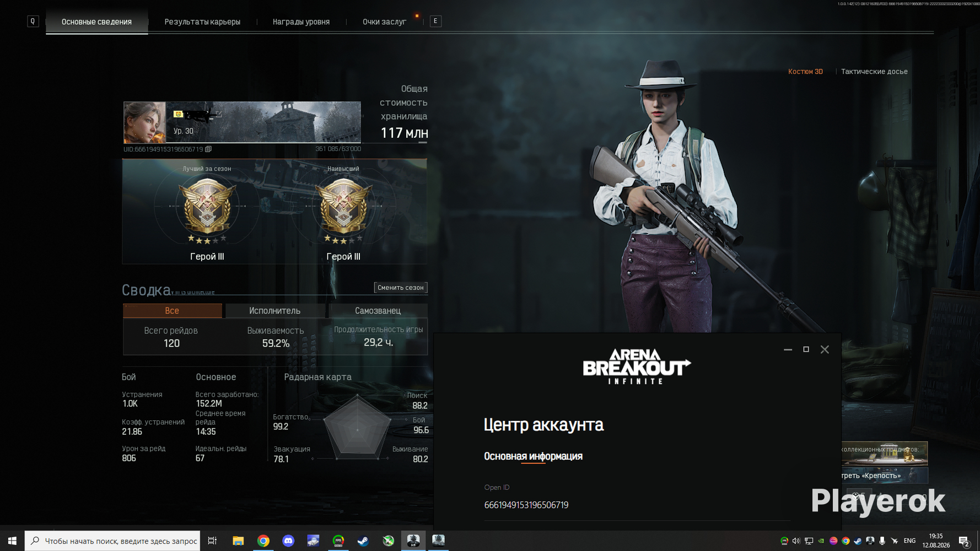This screenshot has height=551, width=980.
Task: Open the Очки заслуг tab
Action: click(384, 22)
